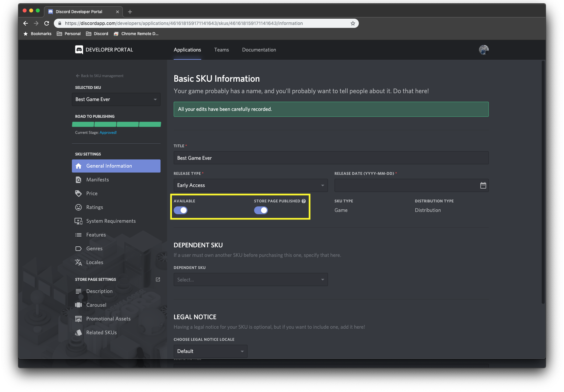Image resolution: width=564 pixels, height=392 pixels.
Task: Click the browser back arrow
Action: (26, 23)
